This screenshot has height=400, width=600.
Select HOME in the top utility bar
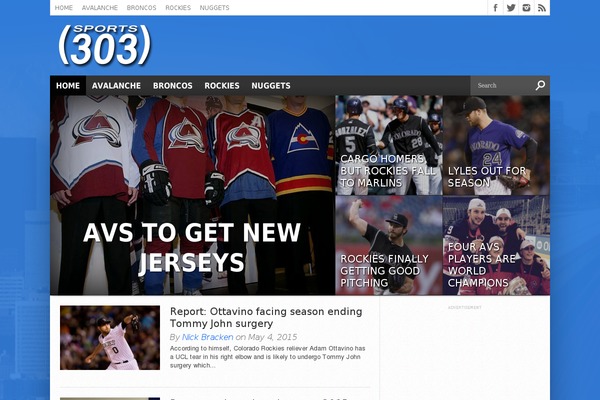[x=64, y=8]
